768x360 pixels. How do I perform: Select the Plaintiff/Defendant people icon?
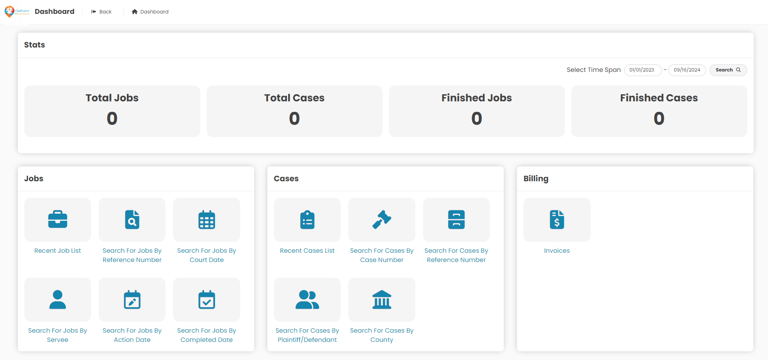pyautogui.click(x=307, y=299)
